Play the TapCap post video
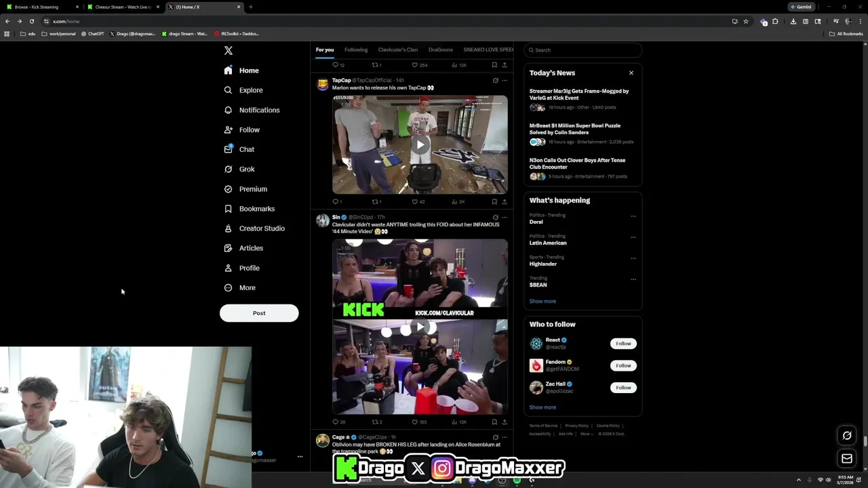The height and width of the screenshot is (488, 868). (x=420, y=144)
